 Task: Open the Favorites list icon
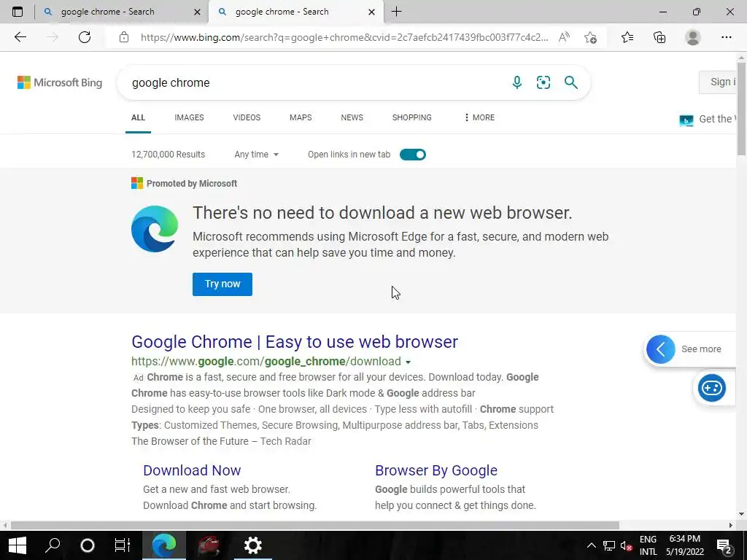[x=627, y=37]
